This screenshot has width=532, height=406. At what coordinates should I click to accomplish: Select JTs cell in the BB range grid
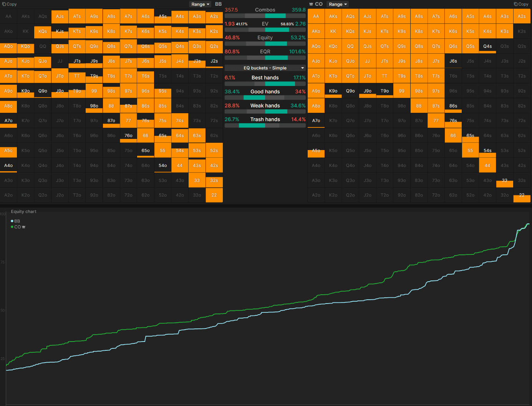(77, 61)
